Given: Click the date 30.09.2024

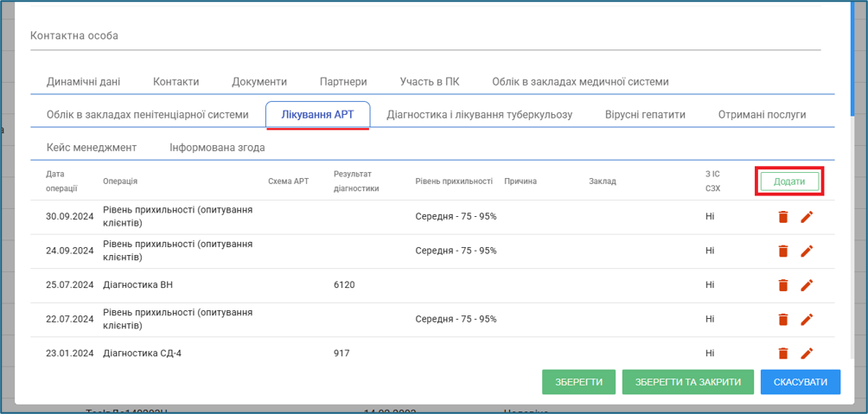Looking at the screenshot, I should 70,216.
